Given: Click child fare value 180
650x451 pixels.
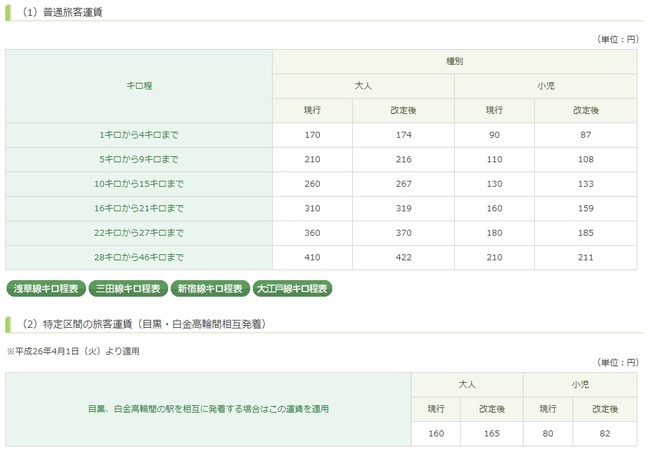Looking at the screenshot, I should point(494,233).
